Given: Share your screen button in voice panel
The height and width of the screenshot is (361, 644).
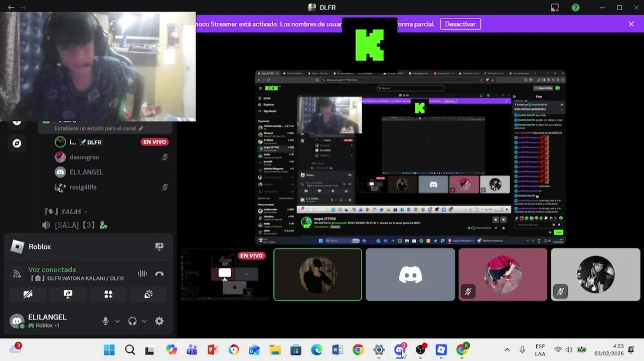Looking at the screenshot, I should (68, 294).
